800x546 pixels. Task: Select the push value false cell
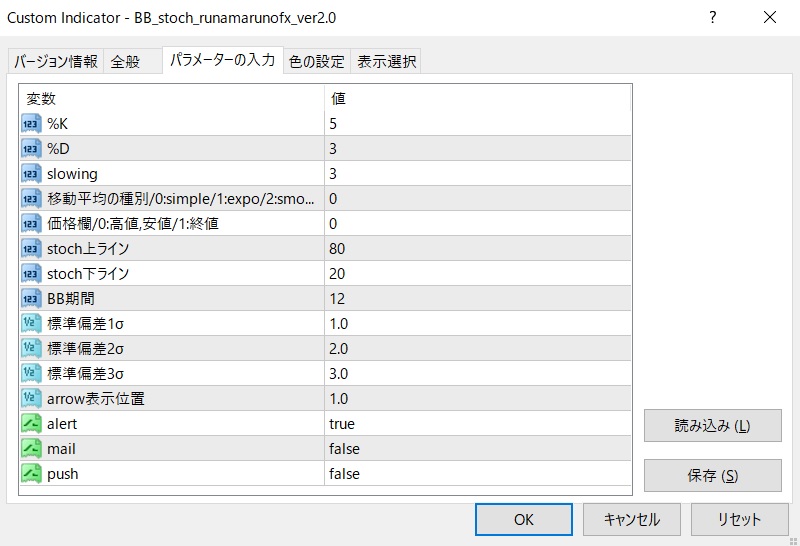(478, 474)
